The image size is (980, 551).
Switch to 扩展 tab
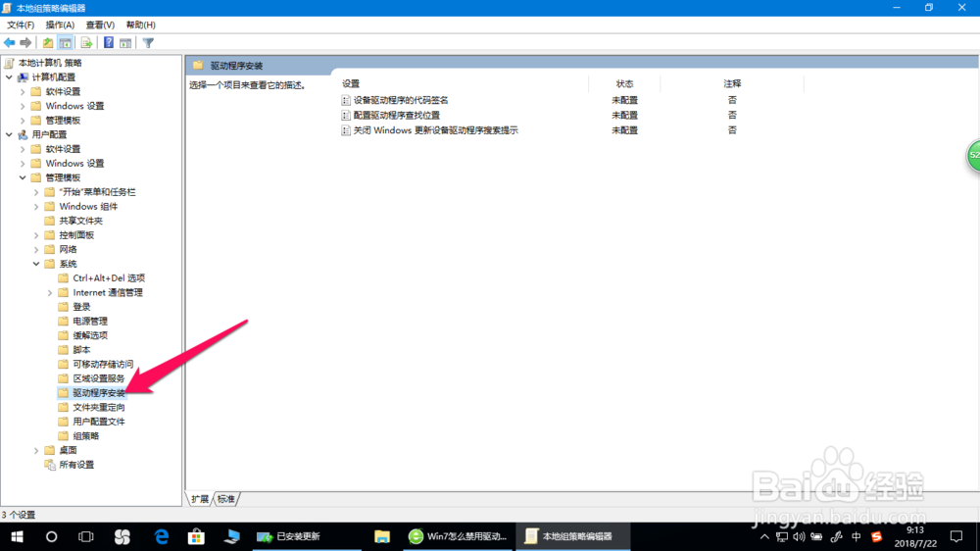pos(200,499)
